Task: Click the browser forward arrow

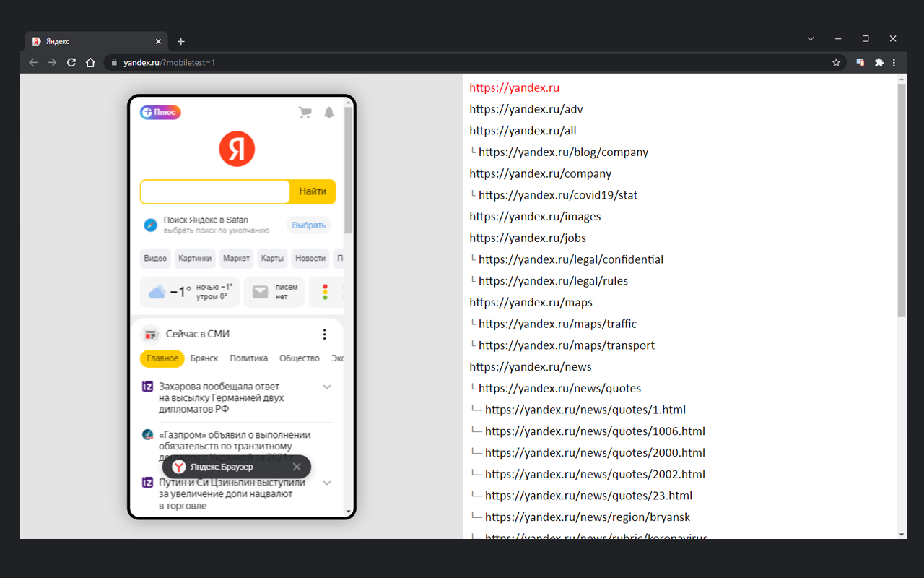Action: click(x=52, y=63)
